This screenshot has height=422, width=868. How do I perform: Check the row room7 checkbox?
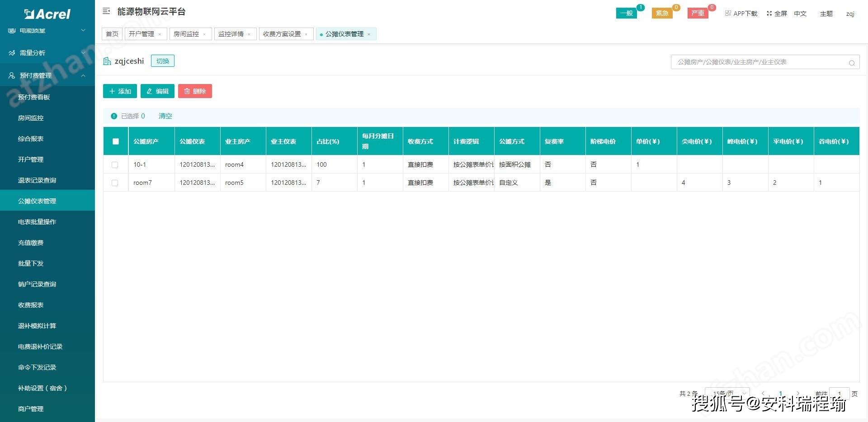[x=115, y=183]
